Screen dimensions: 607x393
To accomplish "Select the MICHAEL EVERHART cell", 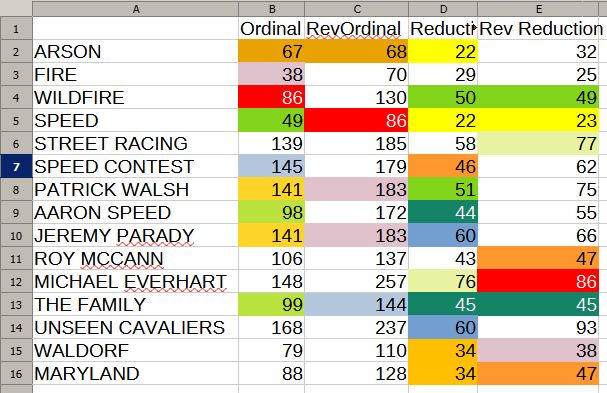I will pos(135,281).
